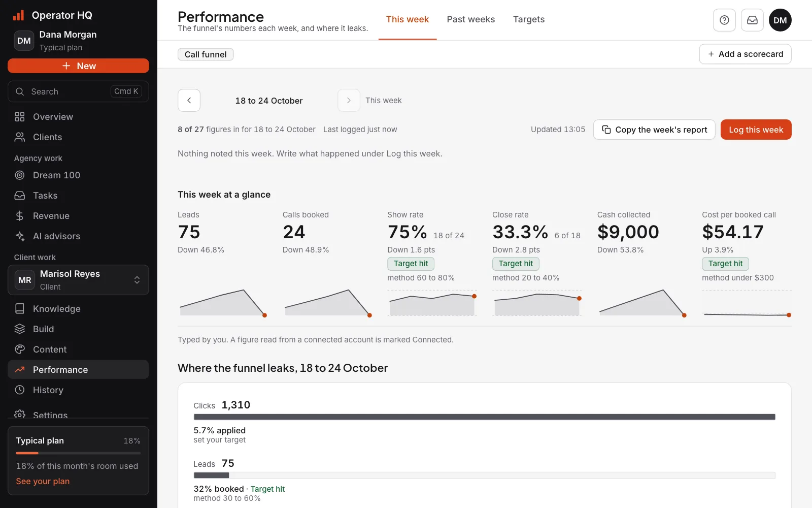812x508 pixels.
Task: Open AI advisors in the sidebar
Action: pyautogui.click(x=78, y=236)
